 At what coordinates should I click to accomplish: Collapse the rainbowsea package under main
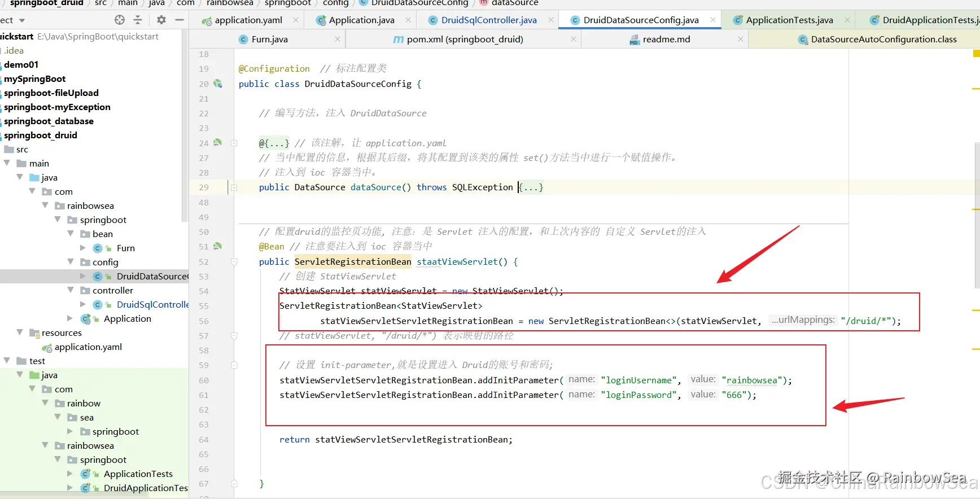click(45, 205)
